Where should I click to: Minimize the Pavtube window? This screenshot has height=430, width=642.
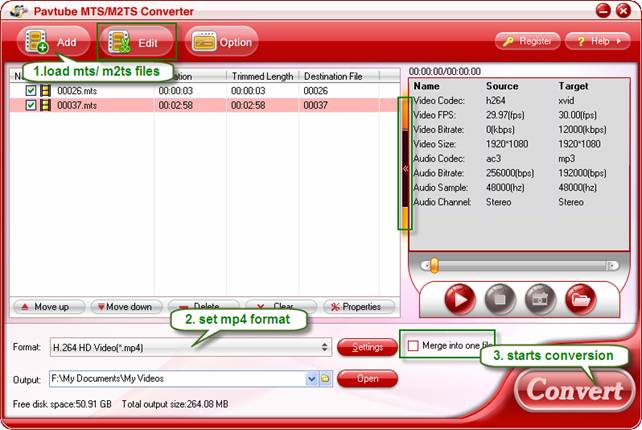603,10
